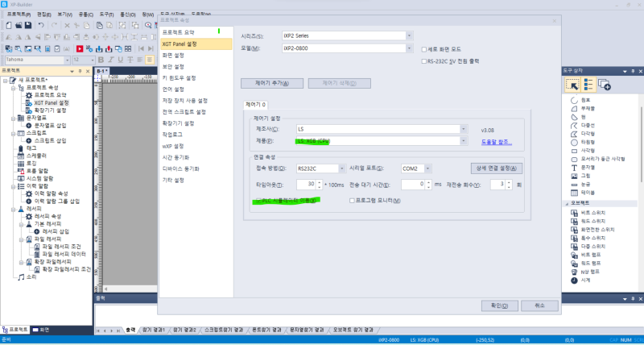
Task: Select 확장기기 설정 in project tree
Action: [50, 110]
